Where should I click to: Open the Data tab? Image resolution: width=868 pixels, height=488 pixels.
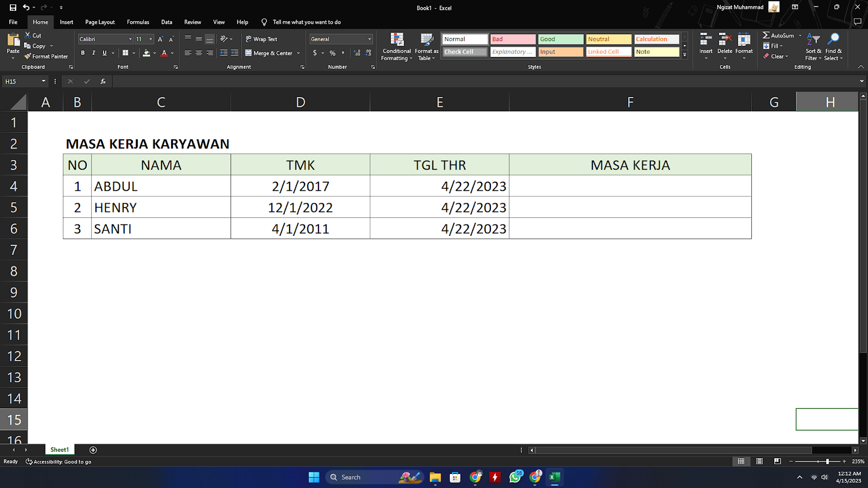coord(167,22)
